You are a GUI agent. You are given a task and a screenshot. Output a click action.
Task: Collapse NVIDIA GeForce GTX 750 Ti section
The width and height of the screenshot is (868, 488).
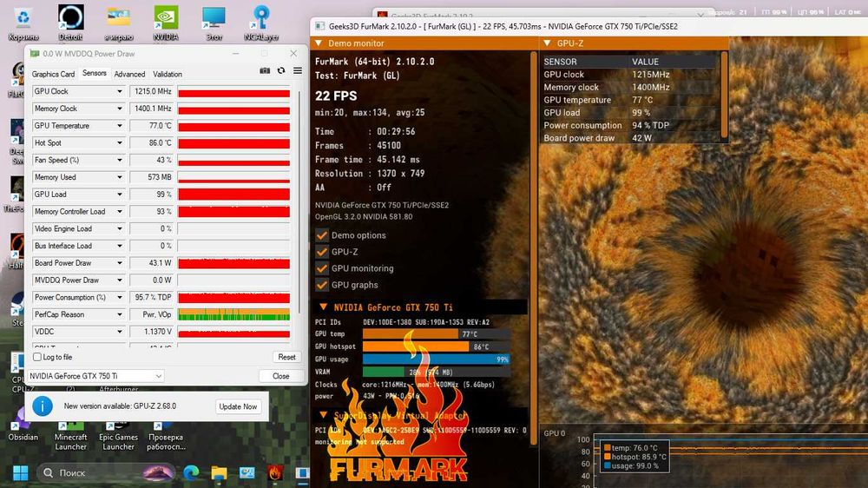[323, 307]
